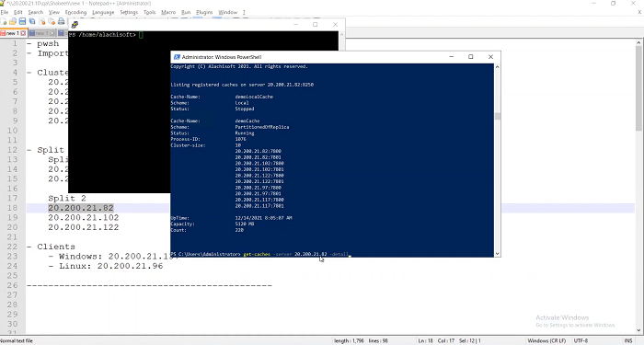Click the Close document toolbar icon

(42, 21)
